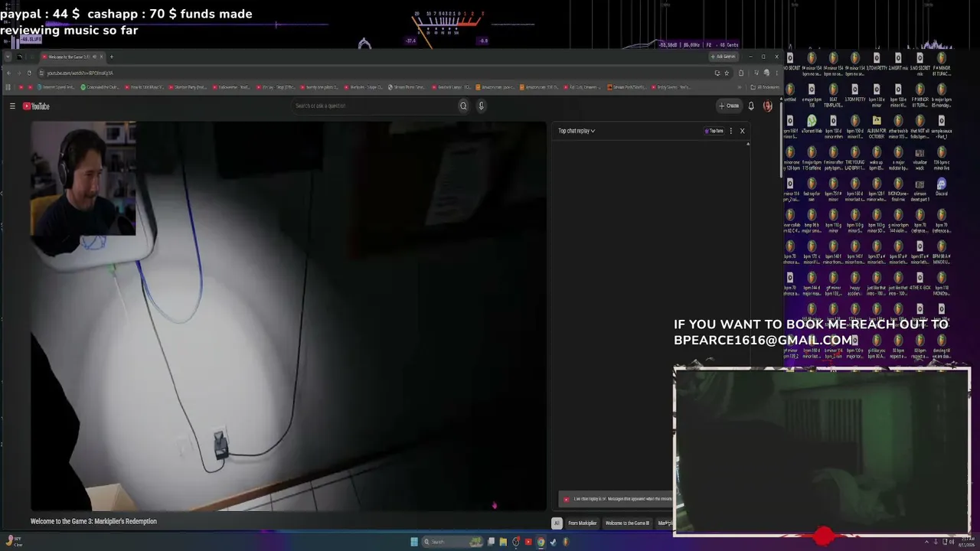Open the browser extensions icon
The image size is (980, 551).
pos(741,73)
